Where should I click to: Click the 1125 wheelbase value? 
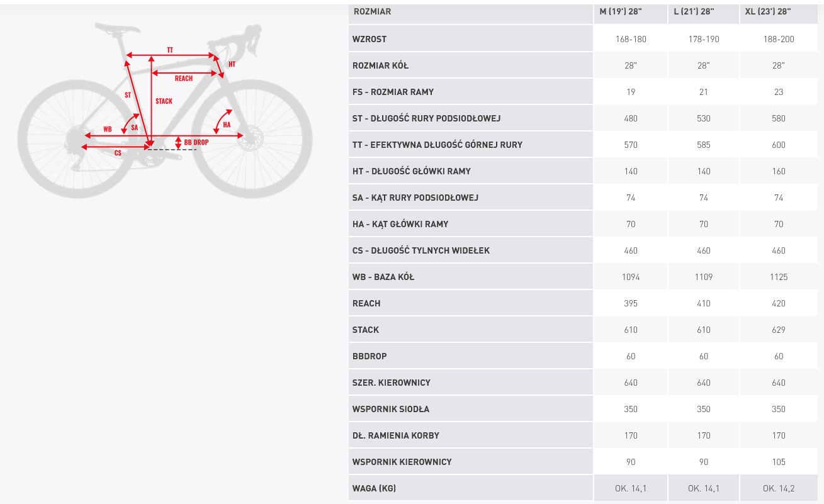(778, 277)
